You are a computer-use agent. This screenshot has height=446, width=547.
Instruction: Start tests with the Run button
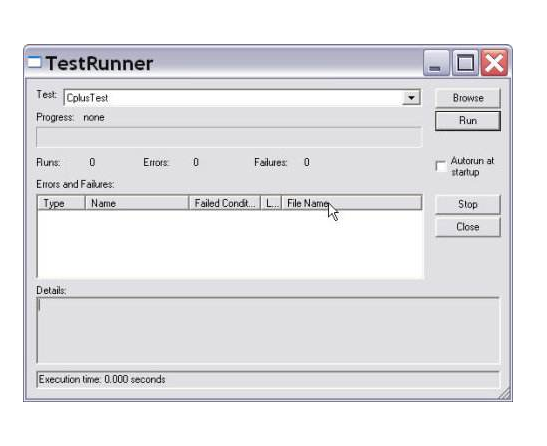click(468, 121)
